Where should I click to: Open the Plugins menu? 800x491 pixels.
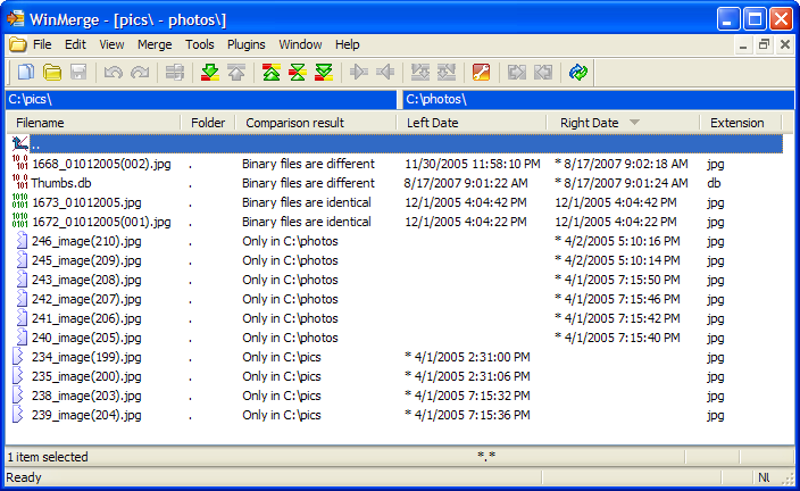click(x=246, y=45)
